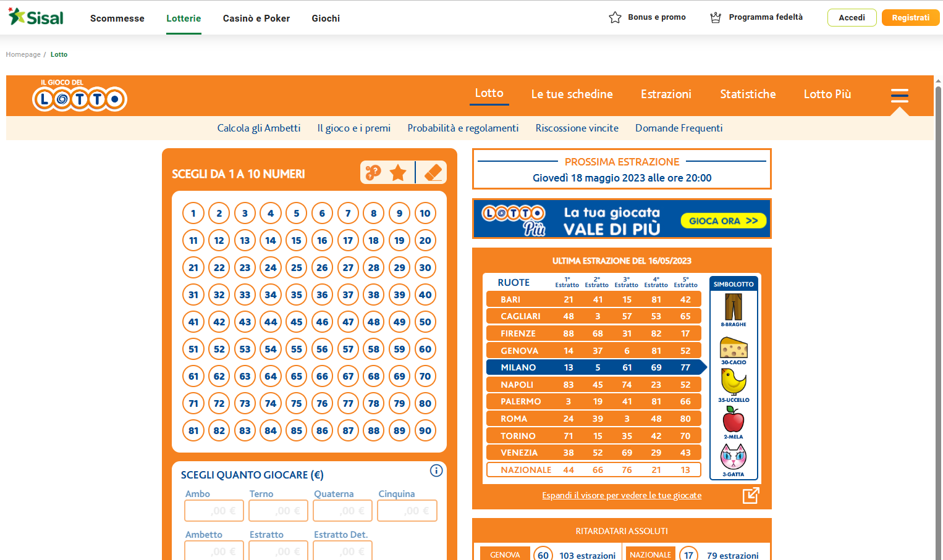
Task: Select number 40 on the grid
Action: (425, 295)
